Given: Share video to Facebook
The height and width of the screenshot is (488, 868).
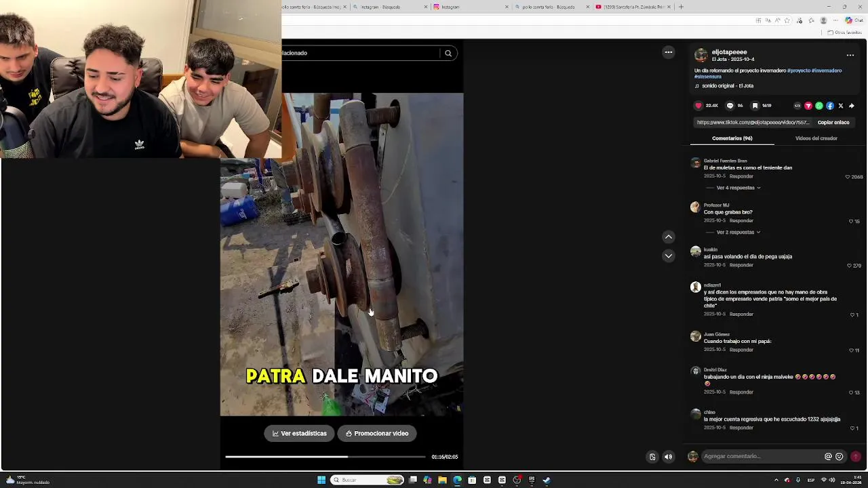Looking at the screenshot, I should tap(830, 106).
